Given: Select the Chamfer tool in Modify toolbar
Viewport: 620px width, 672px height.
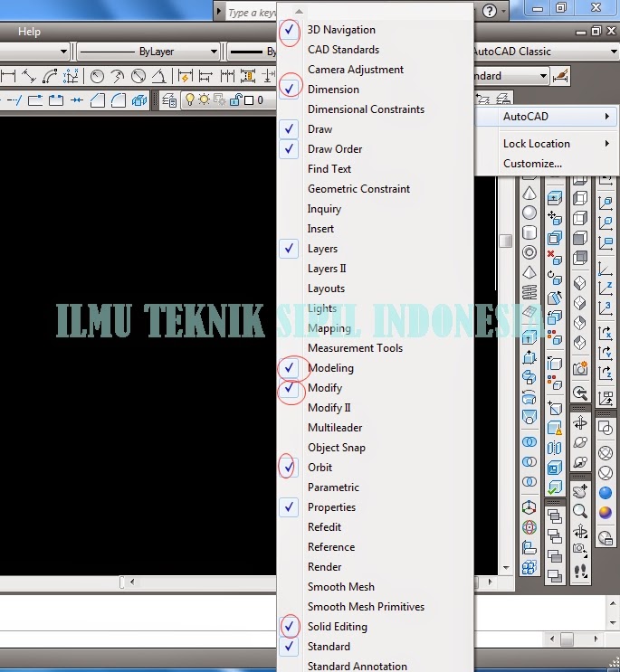Looking at the screenshot, I should [x=98, y=100].
